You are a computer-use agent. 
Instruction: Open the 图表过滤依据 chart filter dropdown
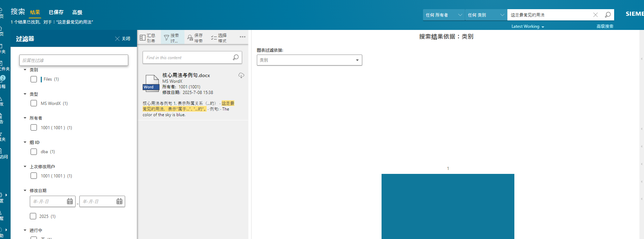point(310,60)
